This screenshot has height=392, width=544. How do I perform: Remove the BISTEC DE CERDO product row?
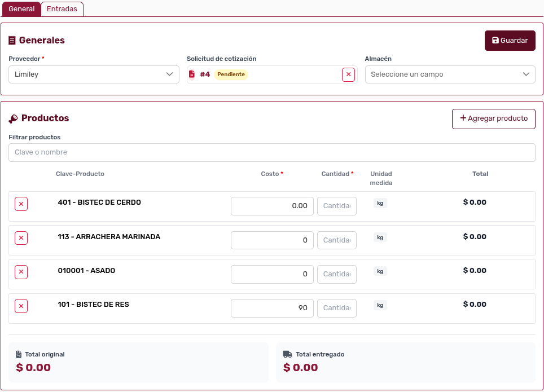[21, 204]
